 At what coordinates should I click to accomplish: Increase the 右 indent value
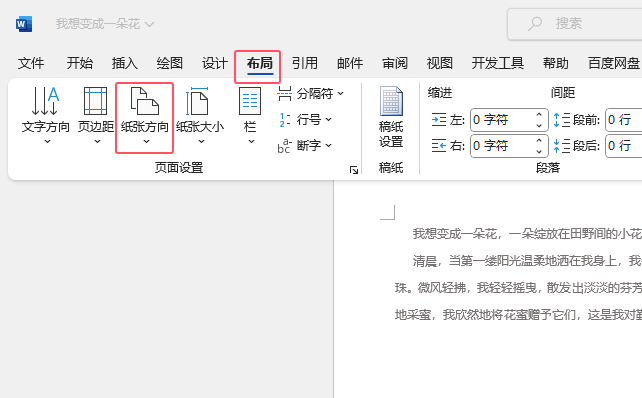539,140
